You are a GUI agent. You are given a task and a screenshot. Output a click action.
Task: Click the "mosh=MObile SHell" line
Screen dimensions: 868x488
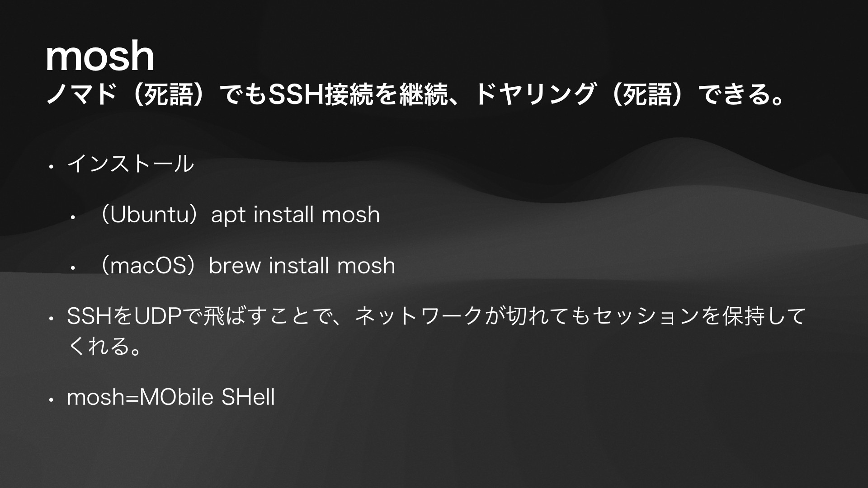[171, 397]
